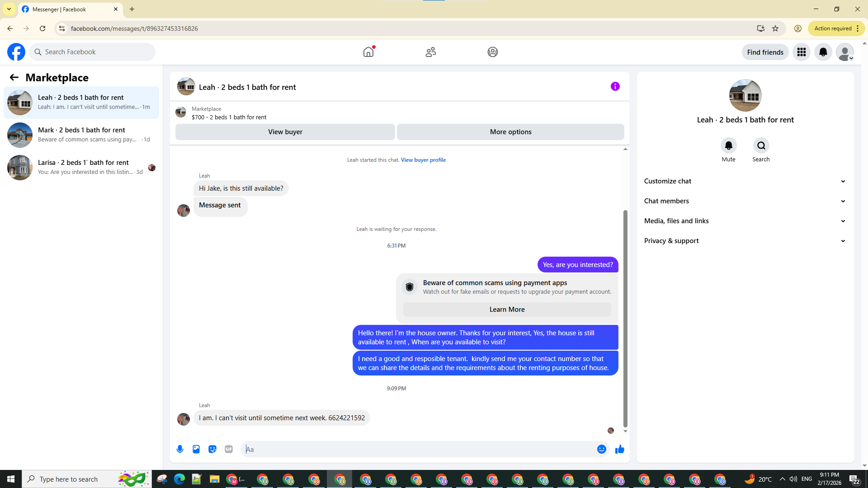Viewport: 868px width, 488px height.
Task: Mute this conversation
Action: [x=728, y=146]
